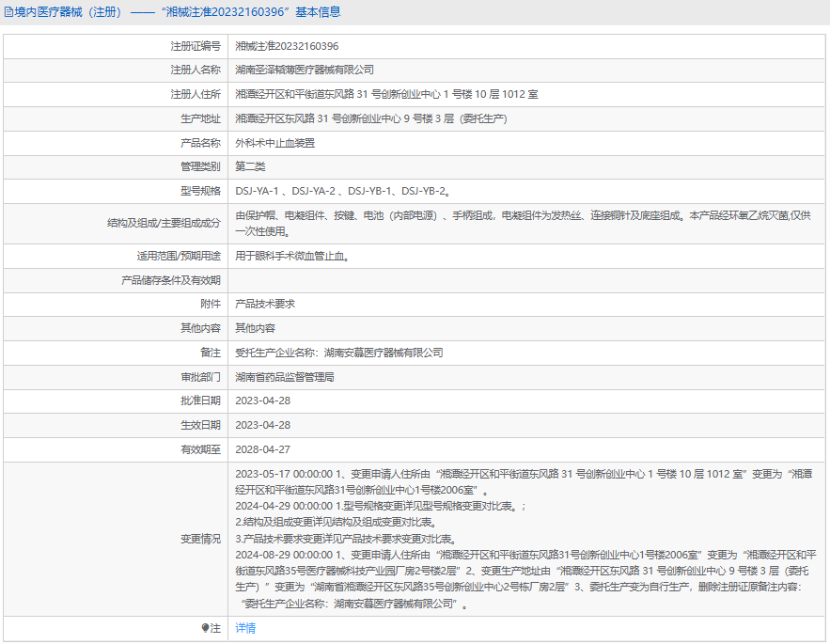The height and width of the screenshot is (644, 830).
Task: Click the empty 产品储存条件及有效期 value cell
Action: click(x=526, y=279)
